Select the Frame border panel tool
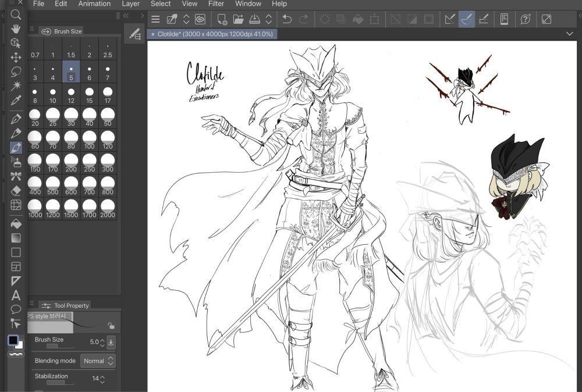582x392 pixels. coord(16,266)
